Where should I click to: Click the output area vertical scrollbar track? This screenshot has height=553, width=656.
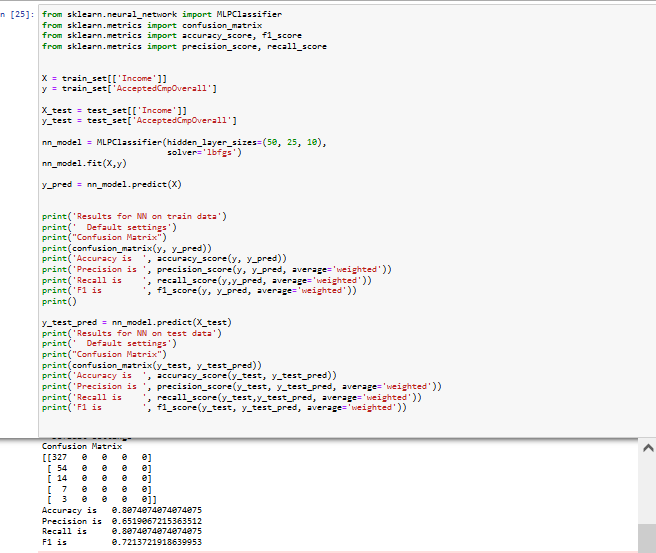tap(647, 500)
